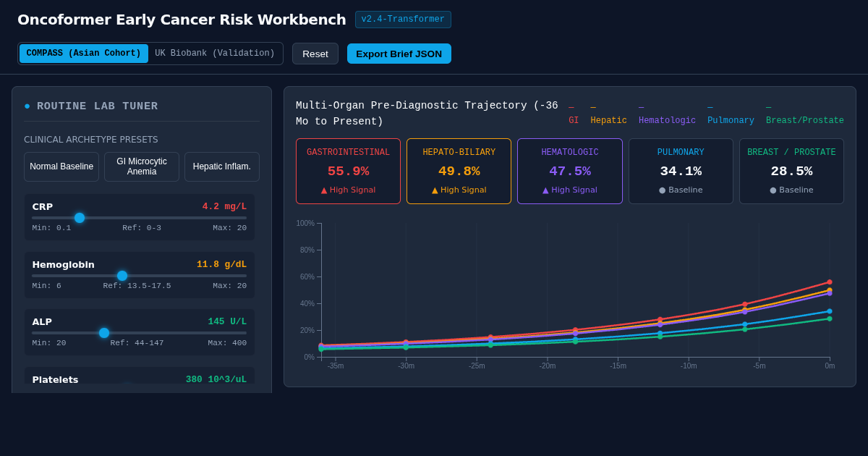
Task: Toggle the Hepatic legend entry
Action: click(608, 114)
